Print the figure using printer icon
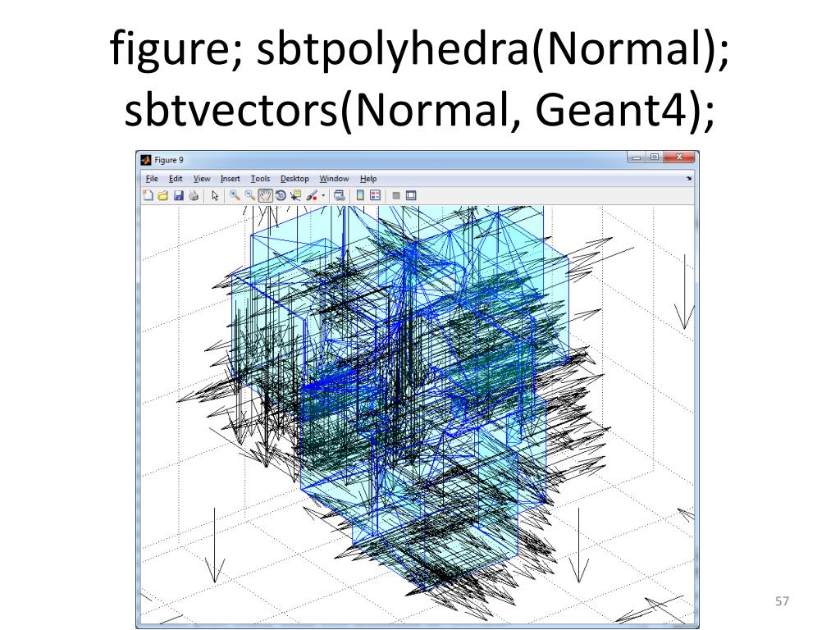Screen dimensions: 840x630 pyautogui.click(x=194, y=195)
